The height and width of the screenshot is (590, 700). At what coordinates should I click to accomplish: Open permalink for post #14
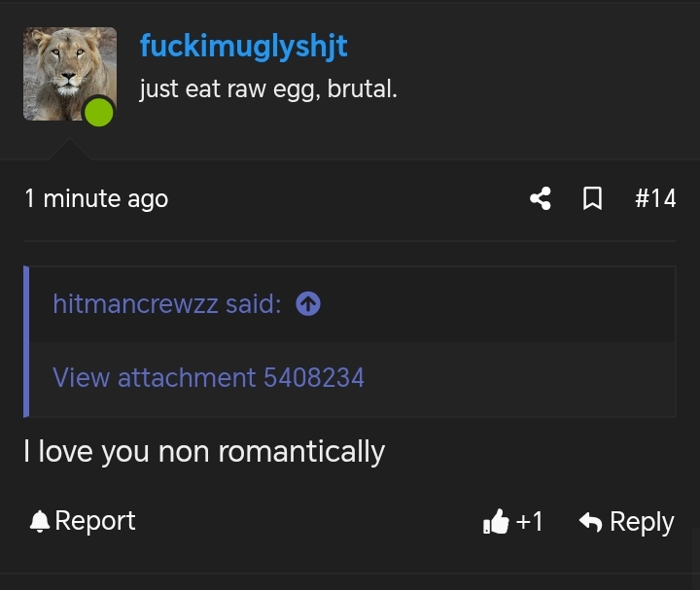tap(655, 198)
